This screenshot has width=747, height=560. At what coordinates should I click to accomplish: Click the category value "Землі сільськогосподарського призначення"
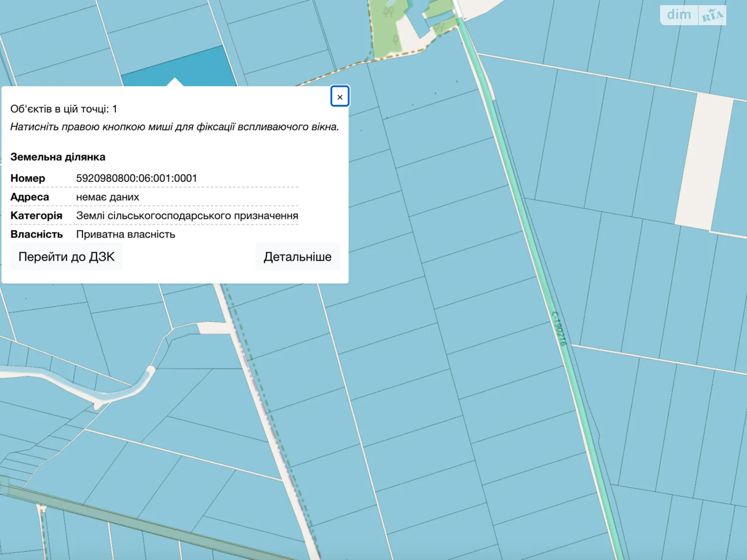(187, 216)
